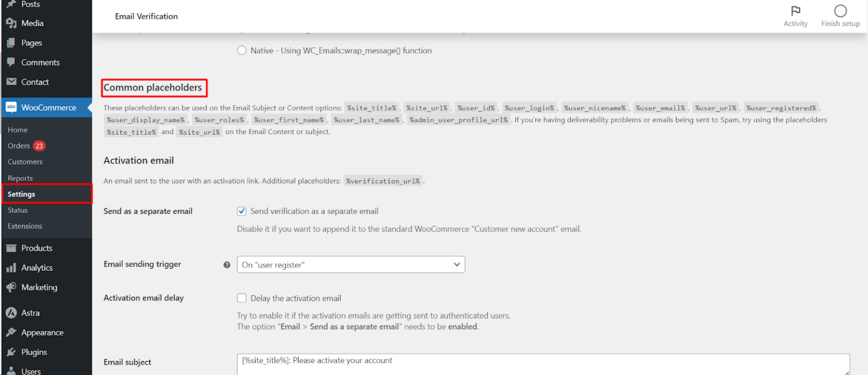
Task: Enable Delay the activation email
Action: click(241, 298)
